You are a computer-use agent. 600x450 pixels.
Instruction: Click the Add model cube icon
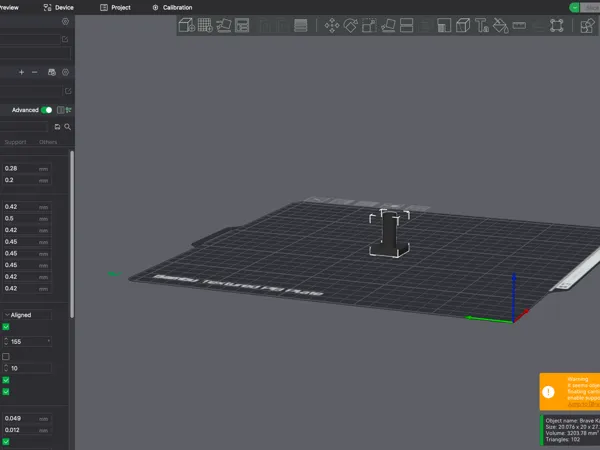[x=187, y=26]
